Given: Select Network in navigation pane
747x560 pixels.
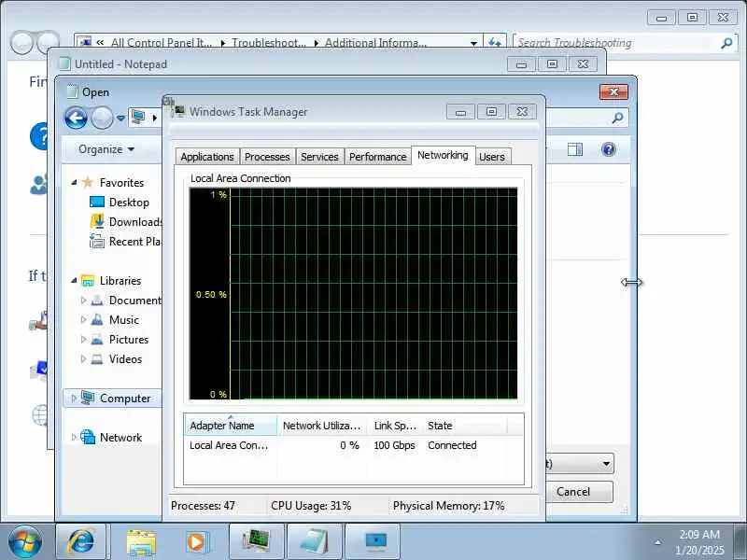Looking at the screenshot, I should coord(120,437).
